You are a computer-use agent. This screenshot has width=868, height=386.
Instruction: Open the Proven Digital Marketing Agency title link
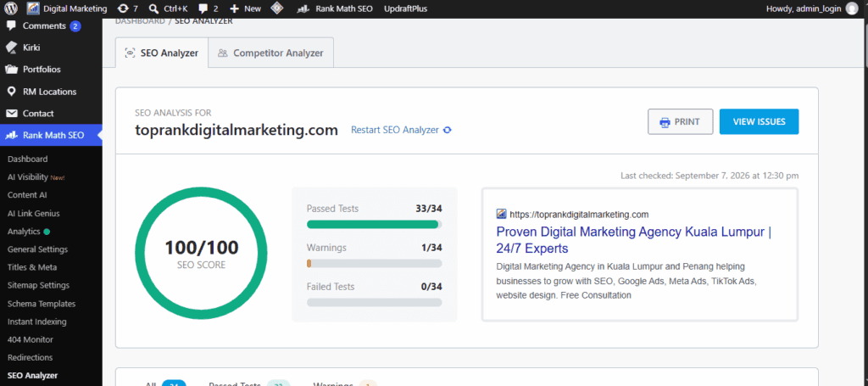click(634, 240)
